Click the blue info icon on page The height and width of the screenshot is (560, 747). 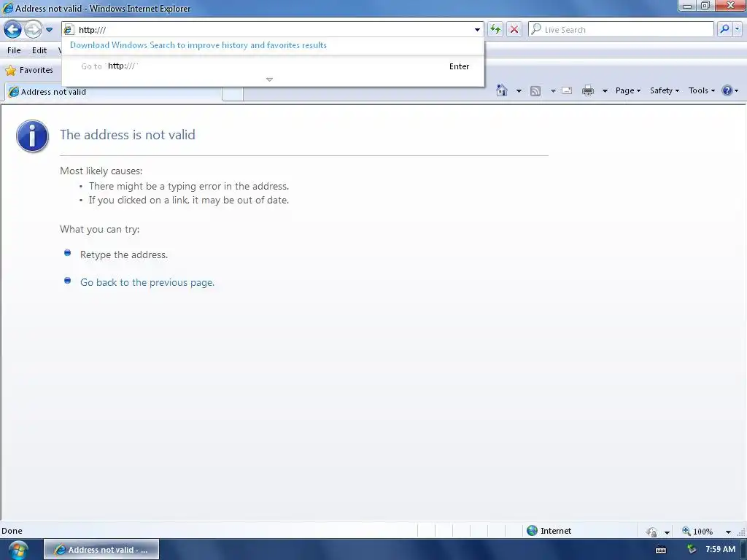(32, 136)
